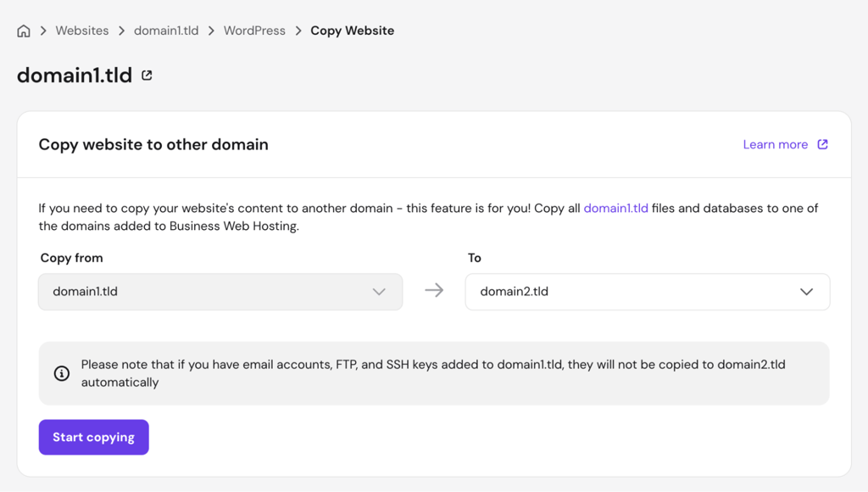The width and height of the screenshot is (868, 492).
Task: Open external link icon beside domain1.tld heading
Action: click(x=147, y=75)
